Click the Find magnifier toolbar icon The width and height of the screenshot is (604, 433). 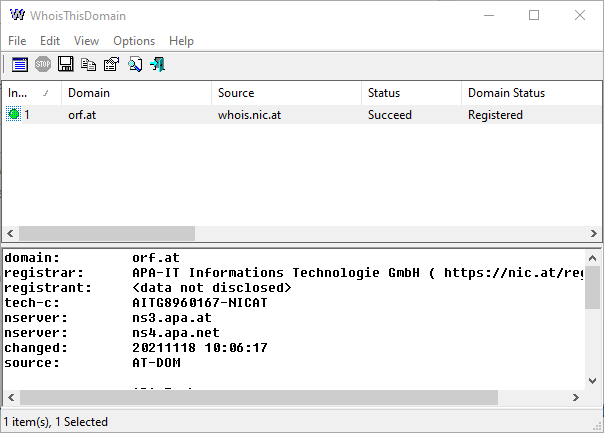[135, 64]
